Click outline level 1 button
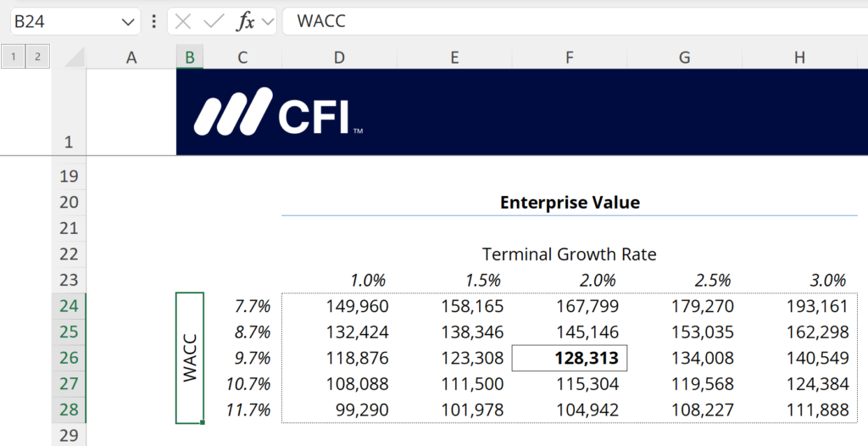868x446 pixels. (14, 58)
